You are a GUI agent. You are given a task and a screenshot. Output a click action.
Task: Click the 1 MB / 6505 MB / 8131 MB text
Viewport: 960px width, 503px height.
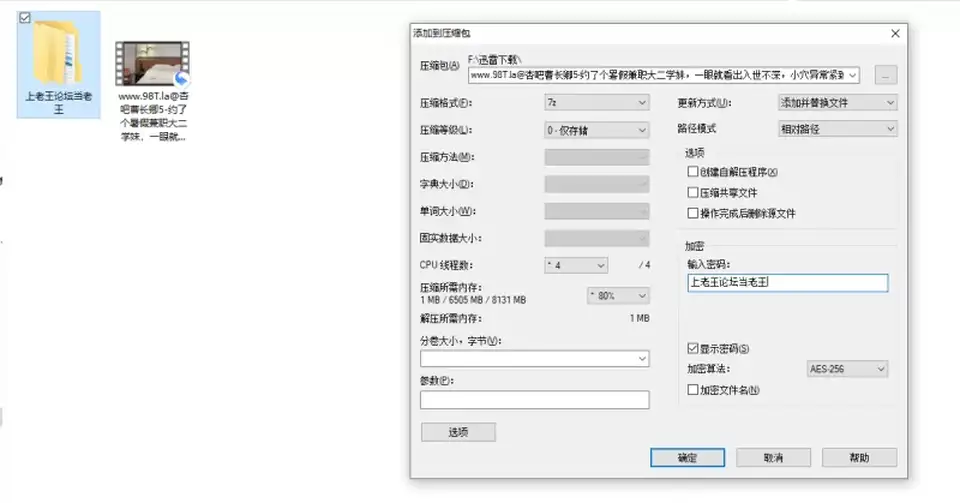click(473, 300)
